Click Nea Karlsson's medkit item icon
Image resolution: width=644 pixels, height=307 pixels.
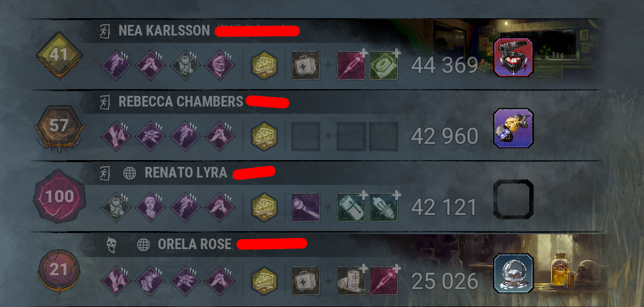(305, 65)
